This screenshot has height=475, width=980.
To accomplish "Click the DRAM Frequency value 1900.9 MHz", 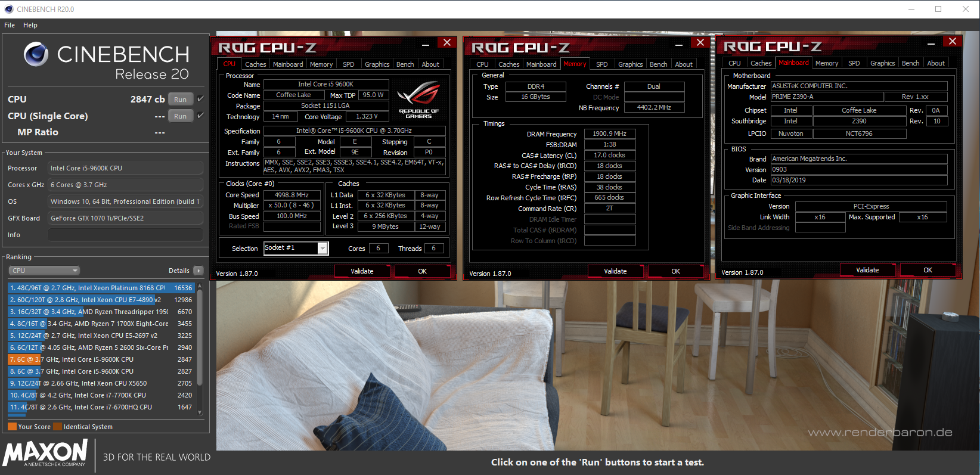I will 610,134.
